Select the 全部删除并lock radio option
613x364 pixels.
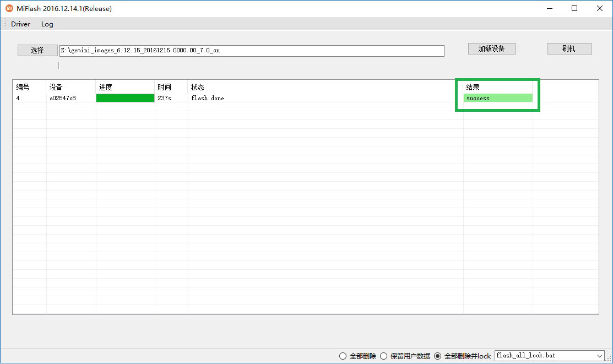click(x=437, y=356)
